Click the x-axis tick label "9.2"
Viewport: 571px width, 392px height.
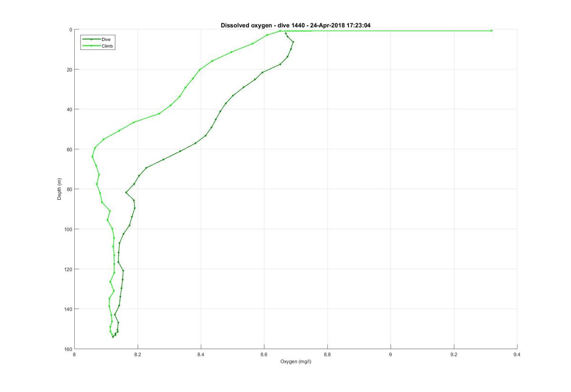(x=454, y=354)
